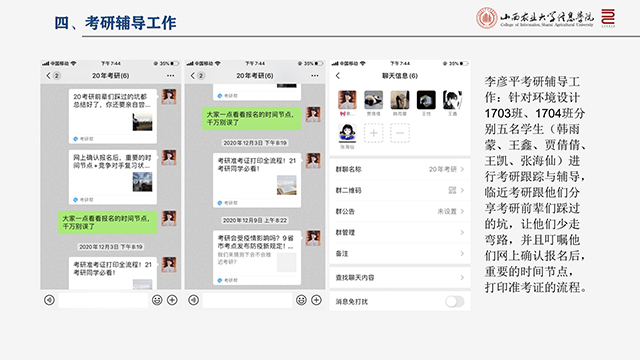Click the 2020年12月9日 上午8:22 timestamp

tap(255, 220)
